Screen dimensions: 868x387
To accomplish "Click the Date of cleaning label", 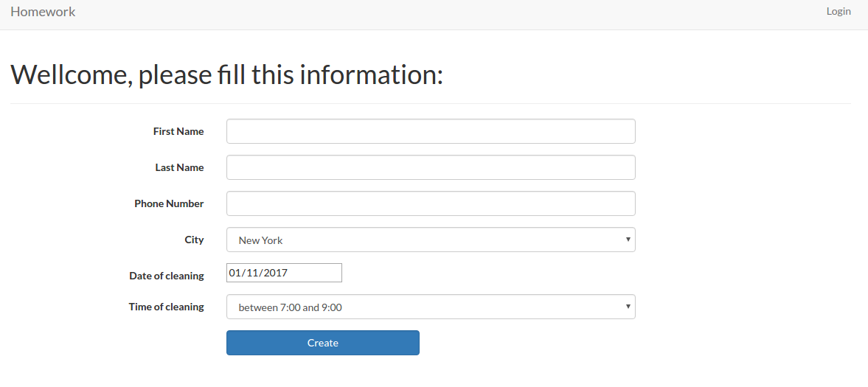I will [x=167, y=276].
